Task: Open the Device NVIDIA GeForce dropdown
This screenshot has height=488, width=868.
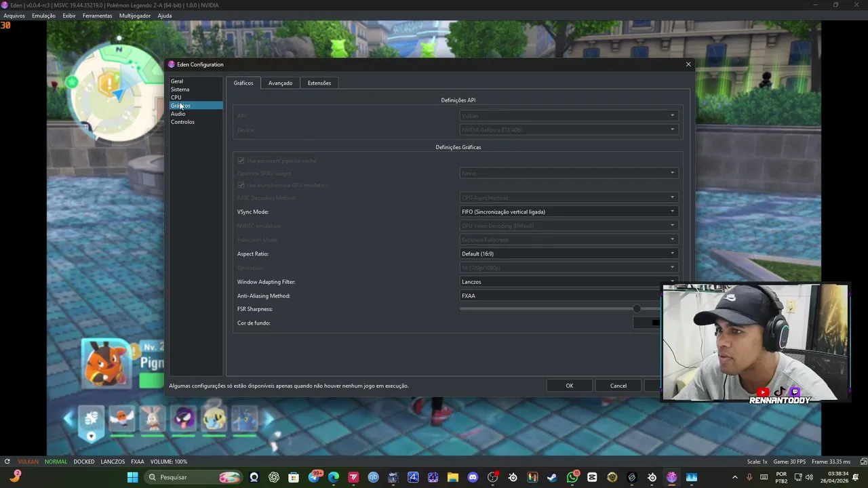Action: [x=568, y=129]
